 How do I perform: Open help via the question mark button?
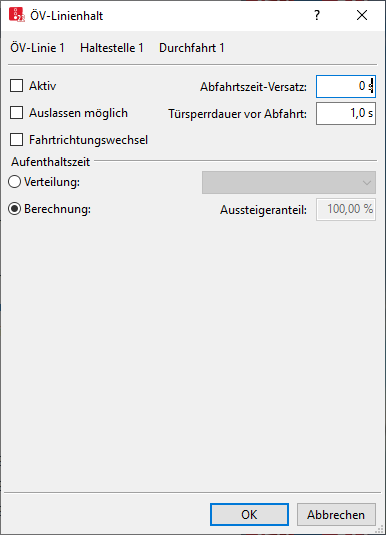pyautogui.click(x=317, y=15)
